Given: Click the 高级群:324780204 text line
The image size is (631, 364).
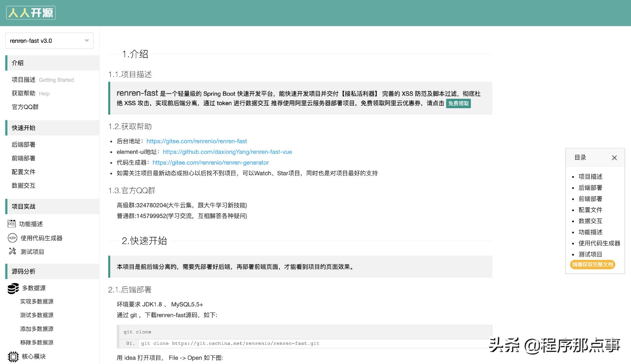Looking at the screenshot, I should pos(182,205).
